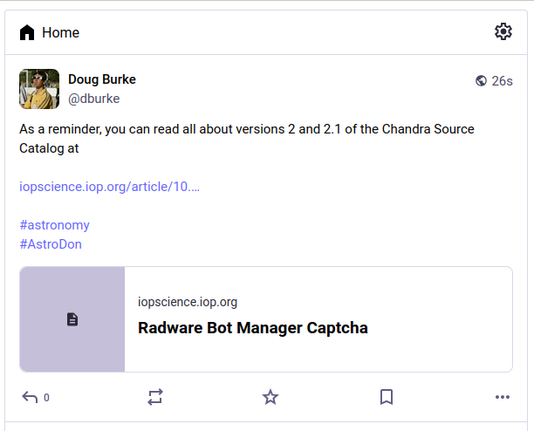Favorite the post with the star
This screenshot has height=431, width=534.
tap(270, 397)
